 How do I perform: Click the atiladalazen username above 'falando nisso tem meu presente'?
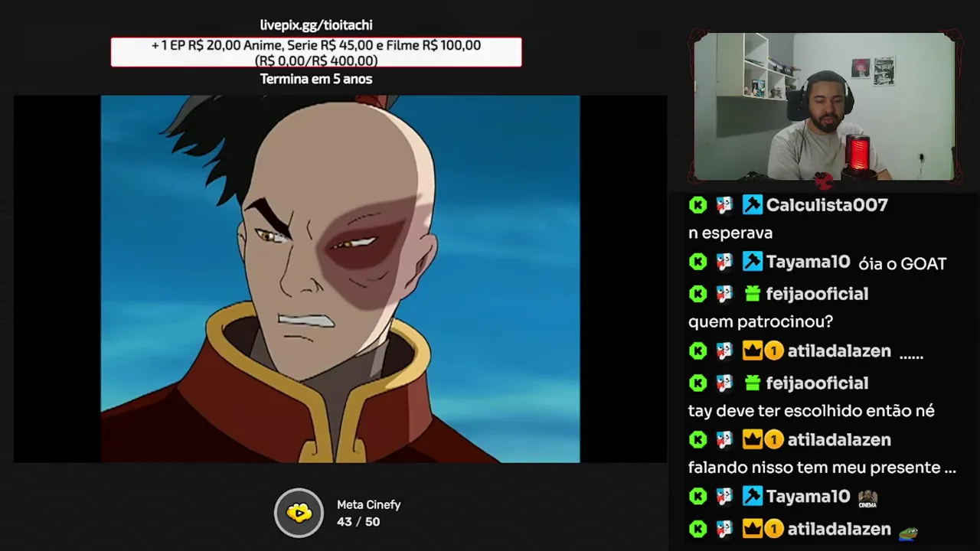point(839,440)
